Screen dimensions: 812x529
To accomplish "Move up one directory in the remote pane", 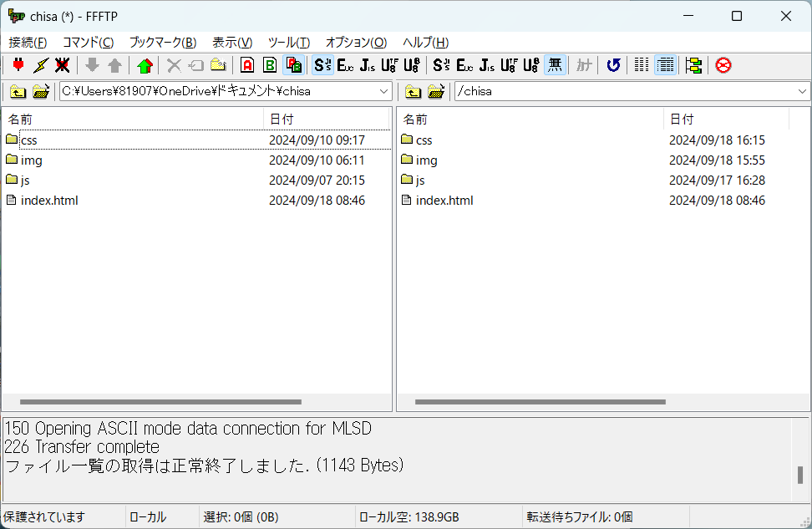I will pos(414,92).
